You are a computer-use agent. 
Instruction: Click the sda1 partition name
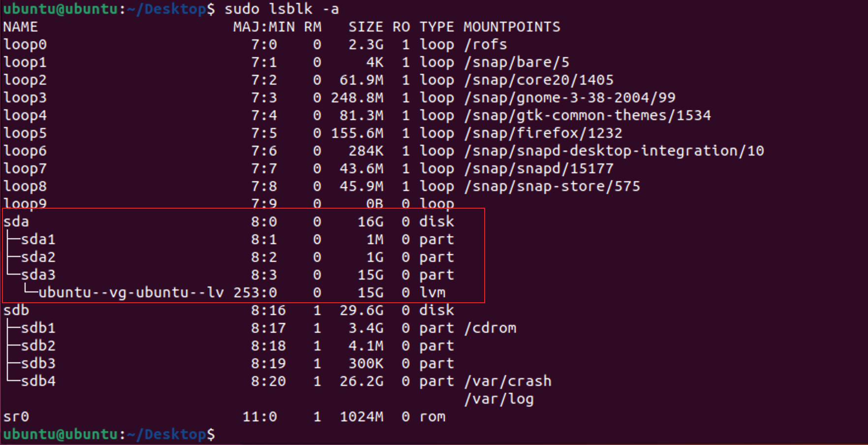click(38, 239)
